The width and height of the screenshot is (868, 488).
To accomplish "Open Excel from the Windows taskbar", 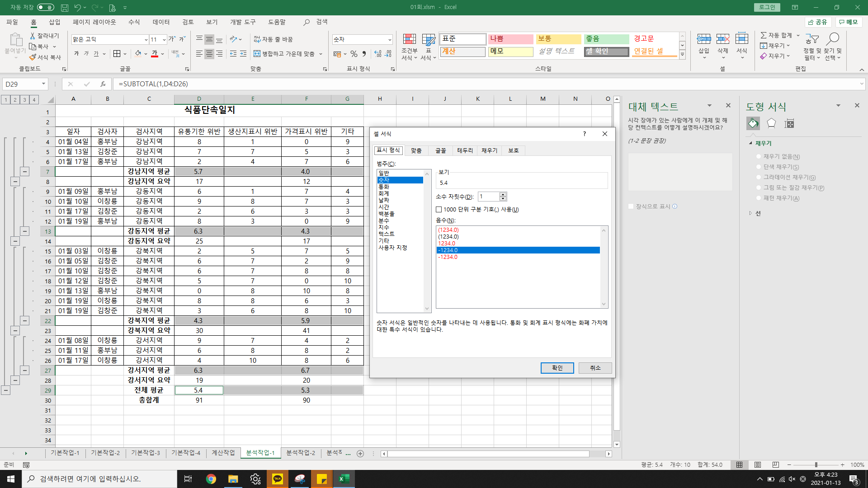I will pyautogui.click(x=344, y=479).
